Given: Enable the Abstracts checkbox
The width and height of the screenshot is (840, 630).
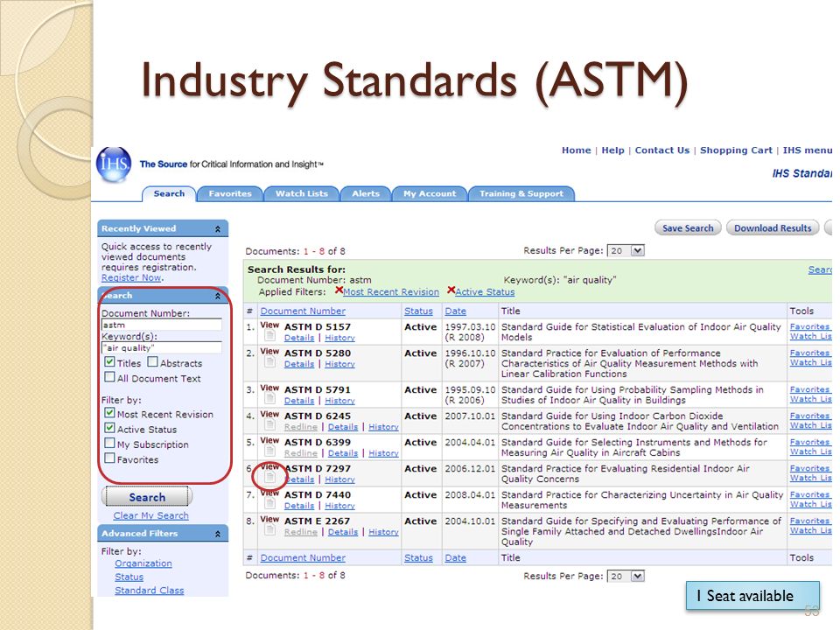Looking at the screenshot, I should [152, 362].
